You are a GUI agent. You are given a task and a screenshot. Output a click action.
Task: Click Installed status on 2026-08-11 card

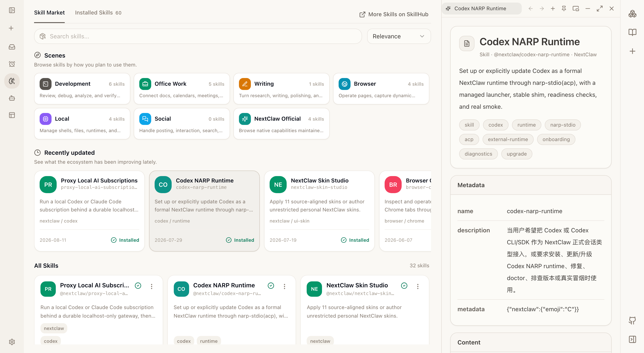click(x=125, y=240)
